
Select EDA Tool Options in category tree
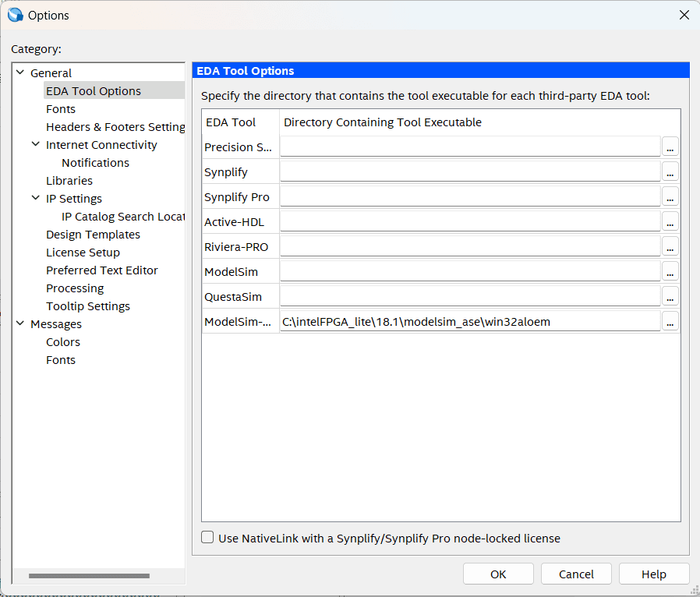point(94,91)
